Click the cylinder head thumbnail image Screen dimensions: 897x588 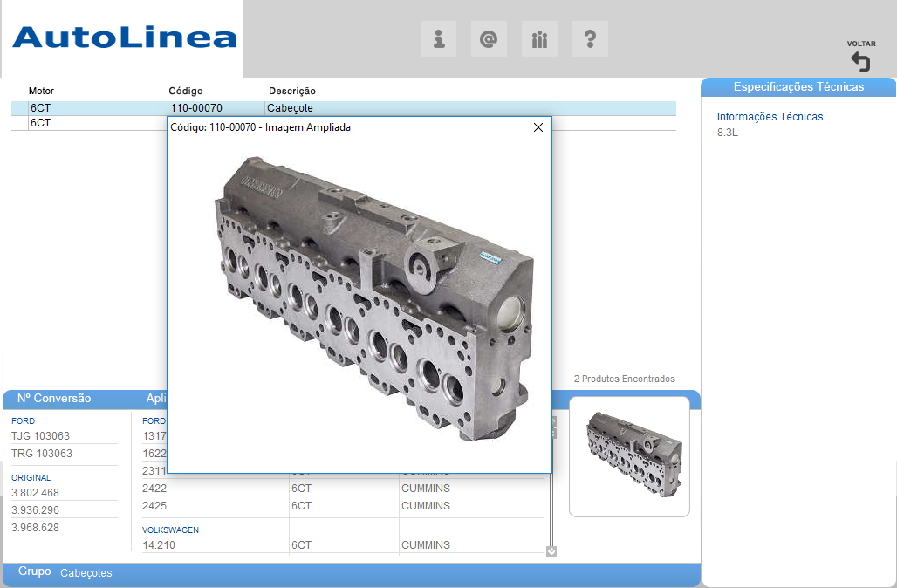pyautogui.click(x=629, y=455)
